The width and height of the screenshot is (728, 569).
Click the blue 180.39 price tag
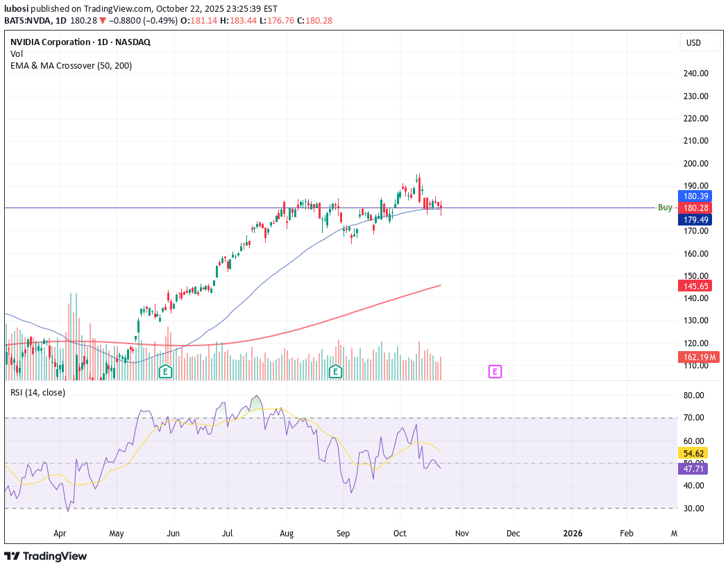point(696,196)
